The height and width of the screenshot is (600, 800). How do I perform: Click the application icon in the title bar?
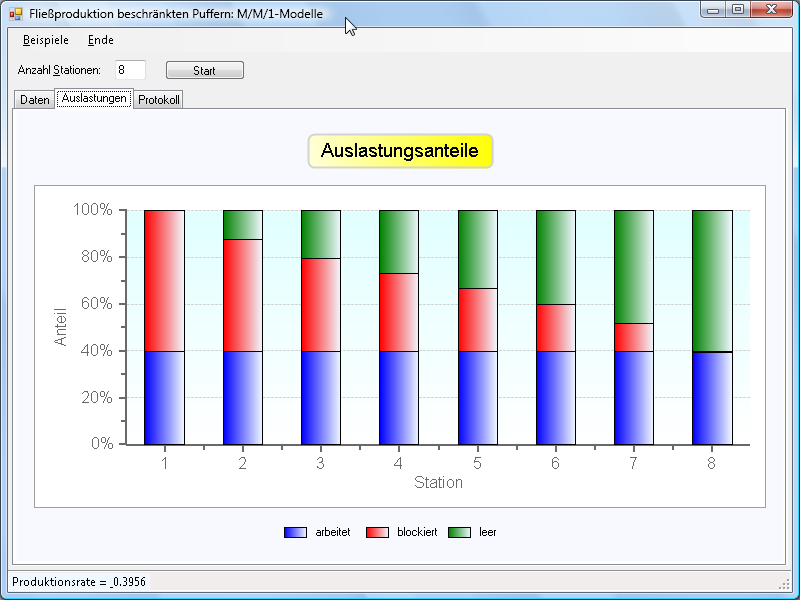15,12
